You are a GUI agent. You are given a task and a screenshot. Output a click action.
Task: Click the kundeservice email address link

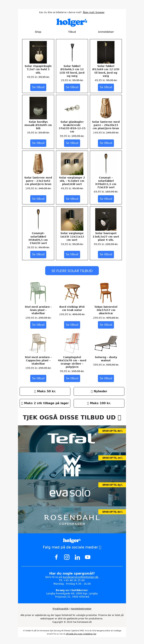(x=80, y=577)
